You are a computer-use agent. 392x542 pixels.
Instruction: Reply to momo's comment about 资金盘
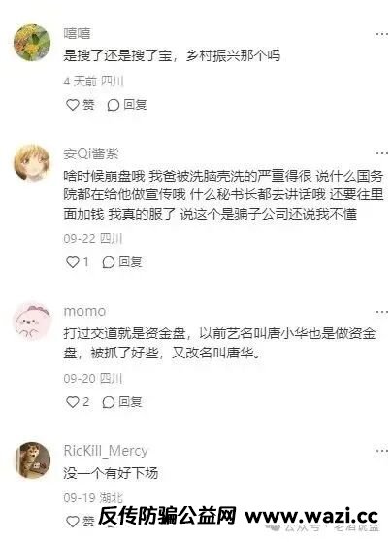(x=122, y=402)
